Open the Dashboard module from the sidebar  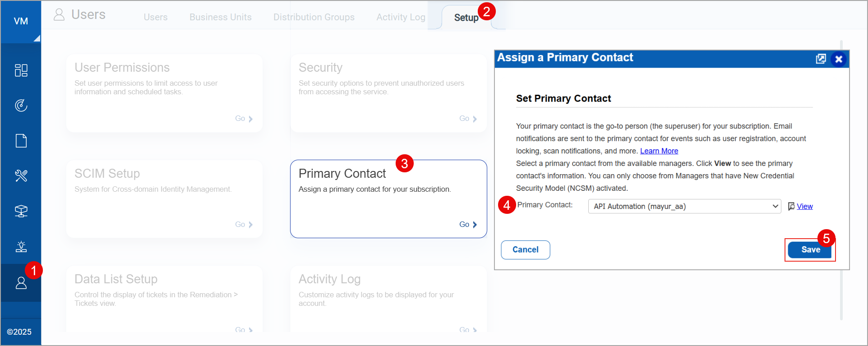(21, 70)
